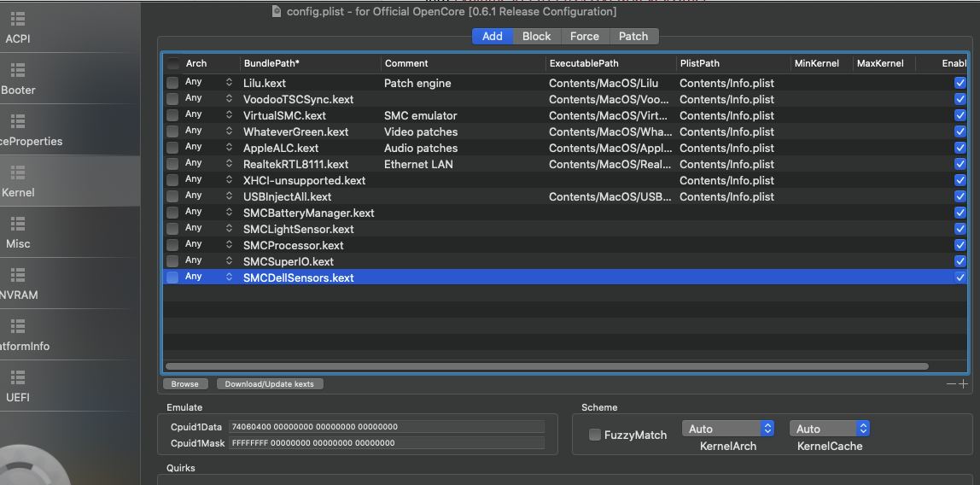This screenshot has width=980, height=485.
Task: Select the SMCBatteryManager.kext row name
Action: pyautogui.click(x=309, y=213)
